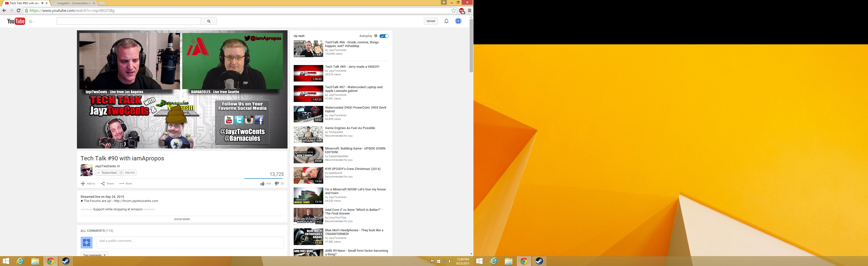The height and width of the screenshot is (266, 868).
Task: Open TechTalk #87 Watercooled Laptop video
Action: 354,89
